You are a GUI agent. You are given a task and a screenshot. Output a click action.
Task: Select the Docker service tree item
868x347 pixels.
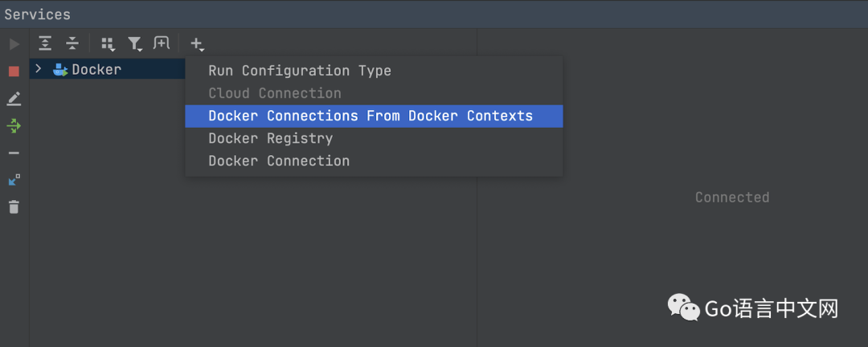coord(96,70)
